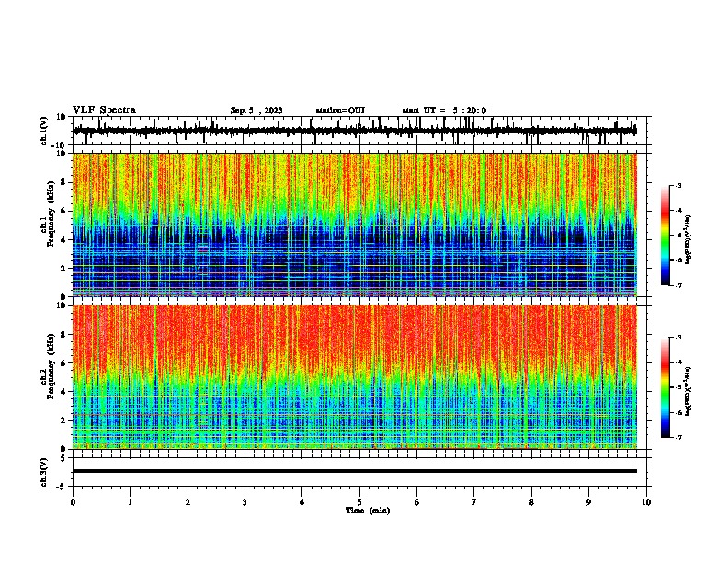
Task: Click time axis tick label 8
Action: (x=531, y=502)
